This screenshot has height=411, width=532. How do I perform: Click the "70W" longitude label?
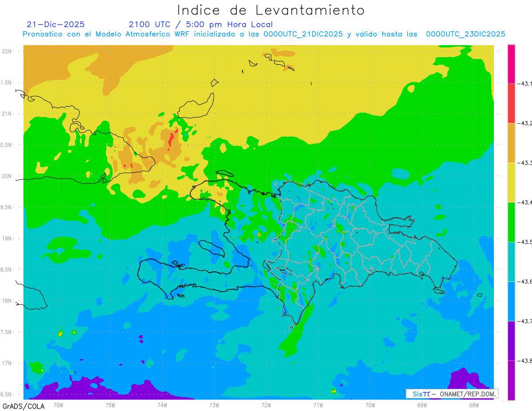coord(370,405)
